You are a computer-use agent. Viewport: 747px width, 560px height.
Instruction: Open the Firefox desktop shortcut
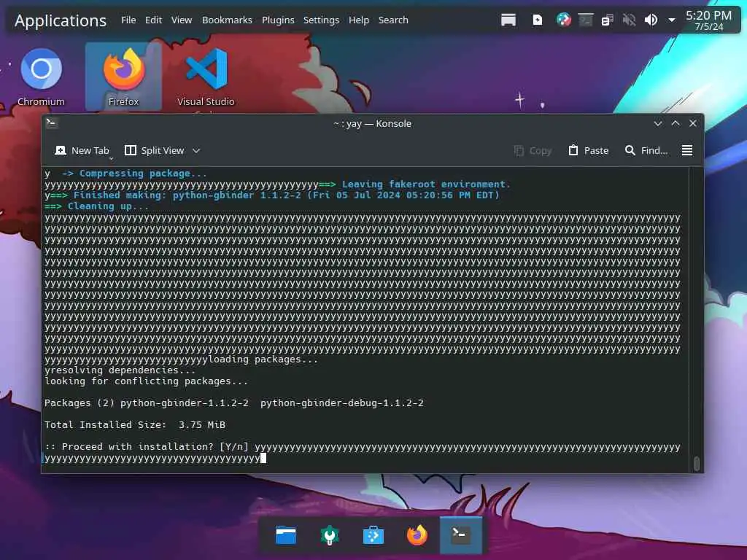pos(123,77)
